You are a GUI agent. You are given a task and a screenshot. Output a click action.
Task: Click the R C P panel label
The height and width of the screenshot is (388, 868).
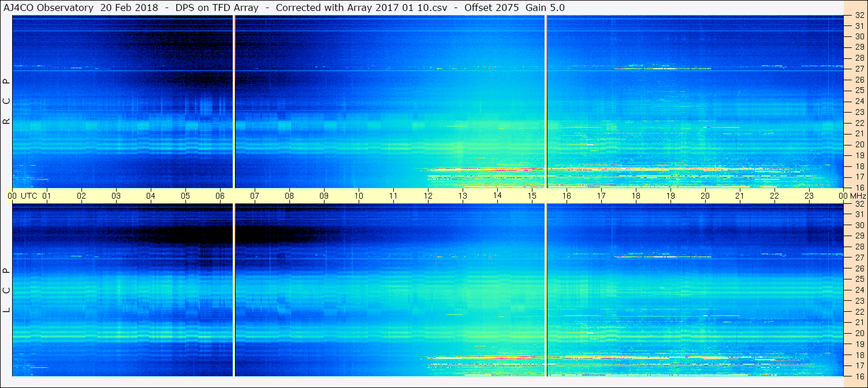(7, 102)
